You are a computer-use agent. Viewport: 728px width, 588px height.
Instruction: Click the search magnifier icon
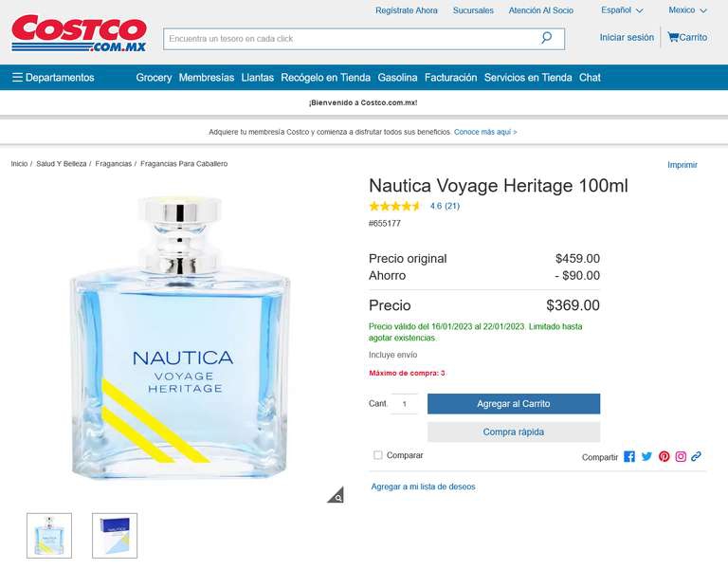pos(546,38)
